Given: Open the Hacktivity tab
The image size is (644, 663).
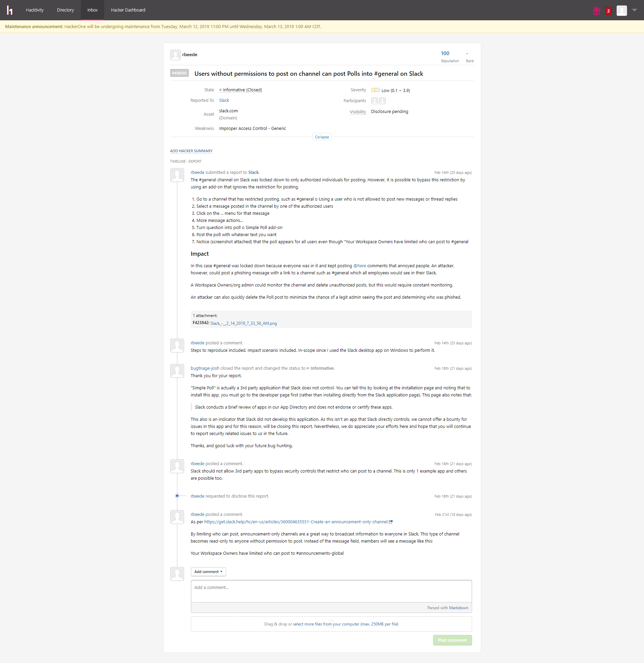Looking at the screenshot, I should point(35,10).
